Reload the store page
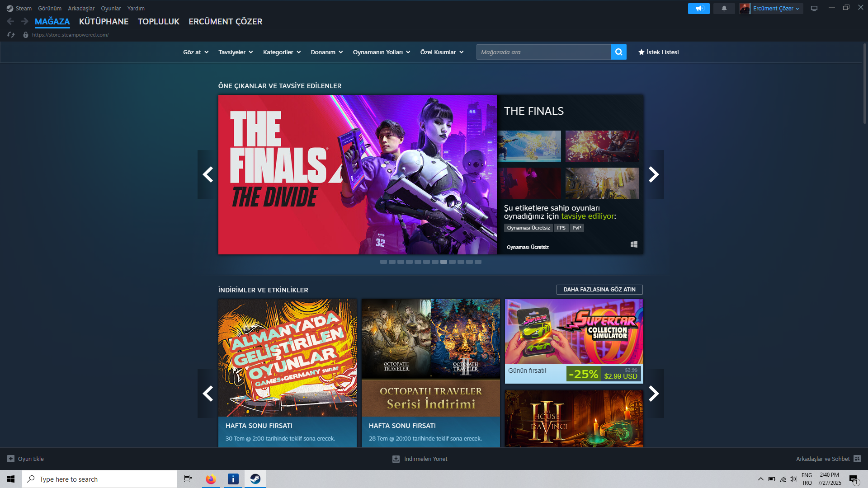 tap(11, 35)
